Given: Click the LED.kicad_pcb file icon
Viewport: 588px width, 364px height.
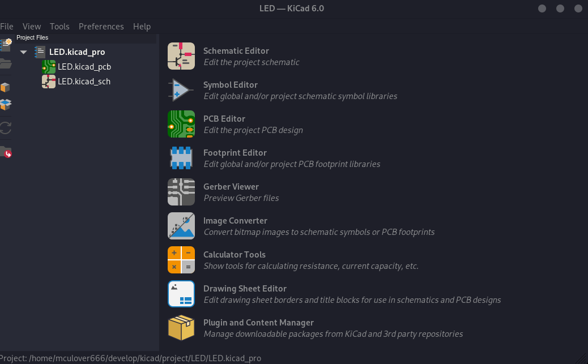Looking at the screenshot, I should click(49, 67).
